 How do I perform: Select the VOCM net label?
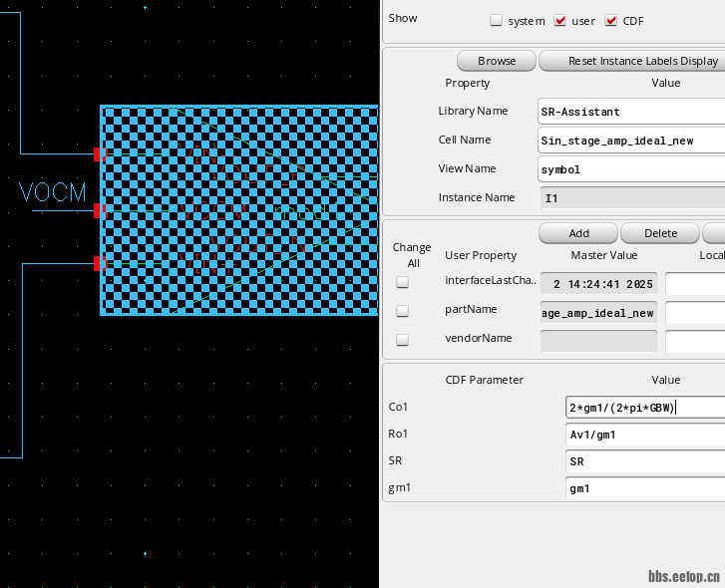[53, 193]
